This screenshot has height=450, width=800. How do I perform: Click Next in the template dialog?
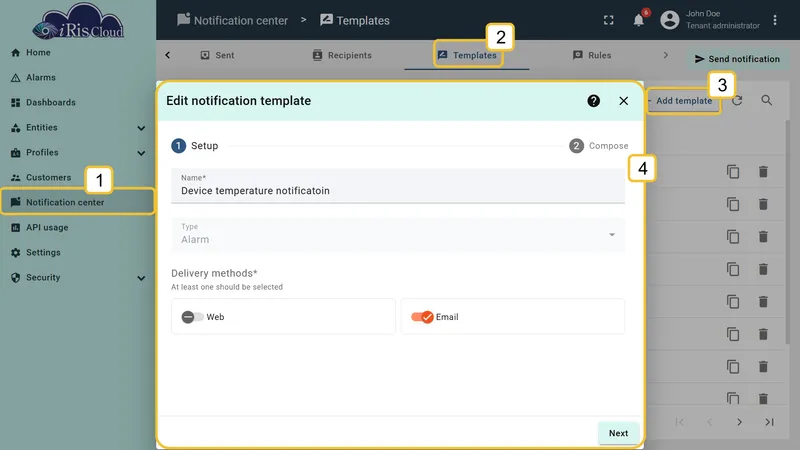618,433
